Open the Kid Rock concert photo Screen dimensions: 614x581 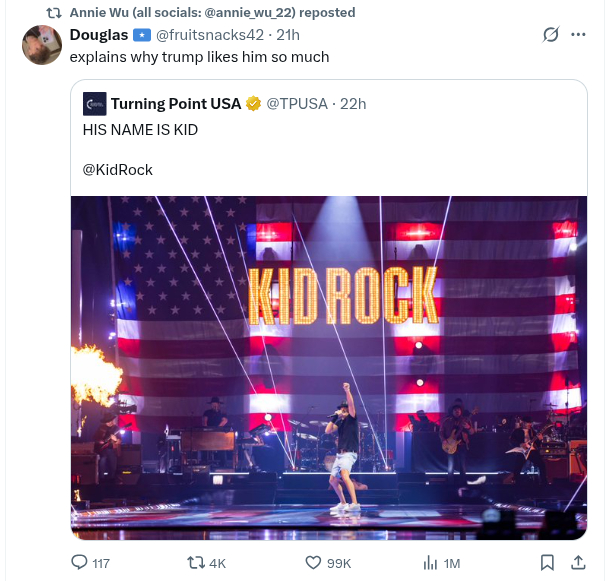click(328, 366)
